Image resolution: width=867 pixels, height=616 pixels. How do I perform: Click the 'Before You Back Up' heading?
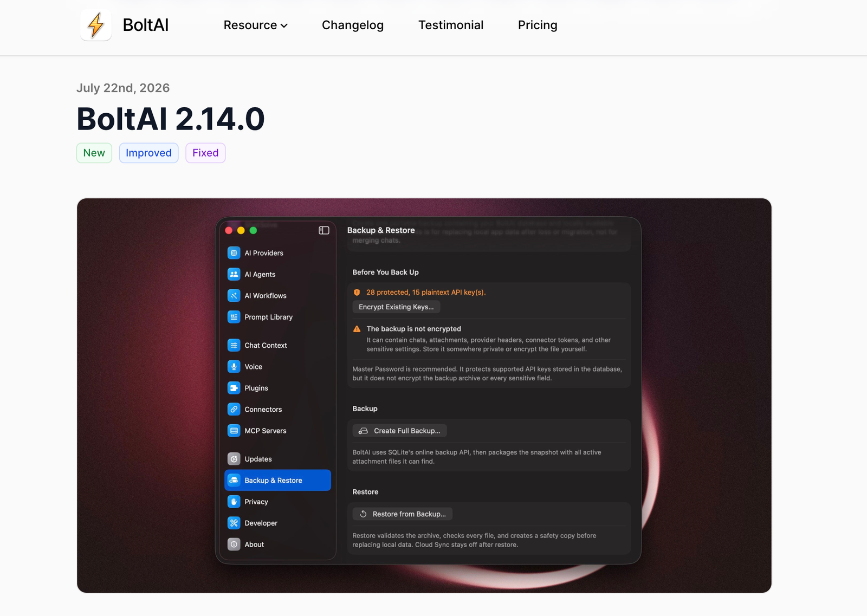[x=386, y=273]
